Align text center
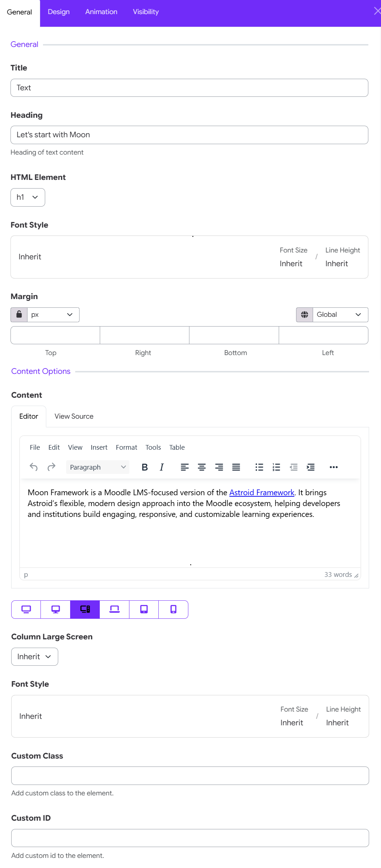The width and height of the screenshot is (381, 868). 202,467
